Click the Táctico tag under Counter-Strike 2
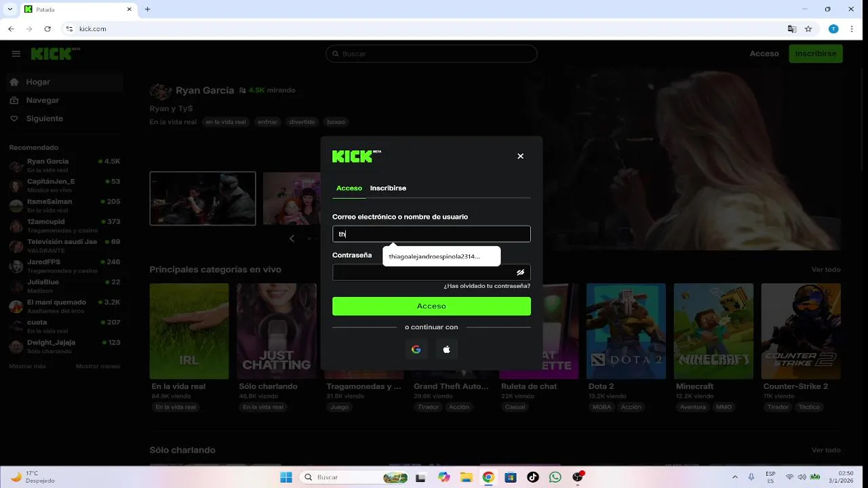This screenshot has height=488, width=868. [809, 407]
